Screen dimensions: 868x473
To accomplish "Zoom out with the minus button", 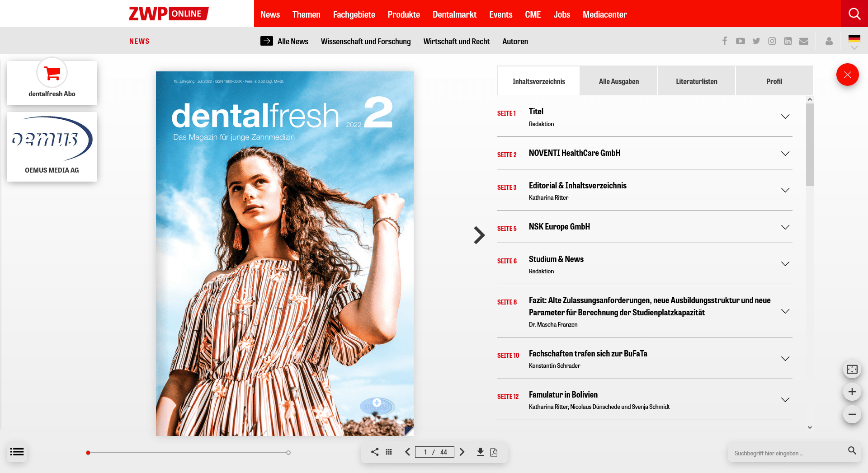I will 852,414.
